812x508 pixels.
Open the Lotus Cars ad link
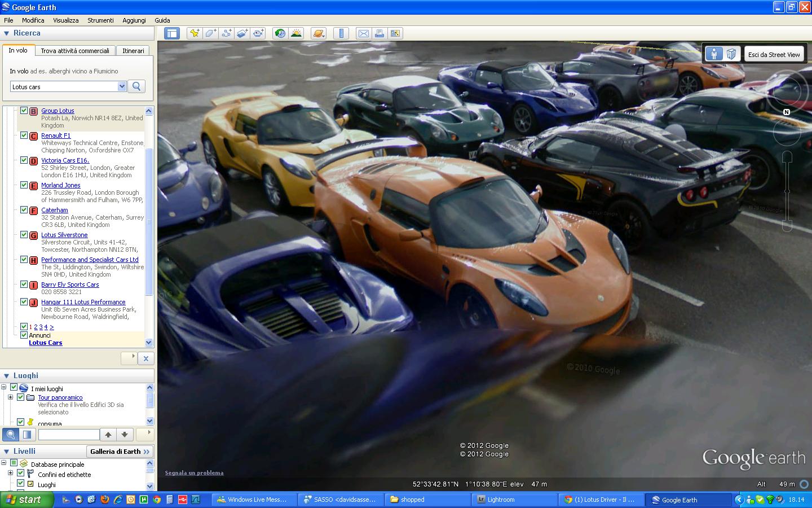pos(46,343)
